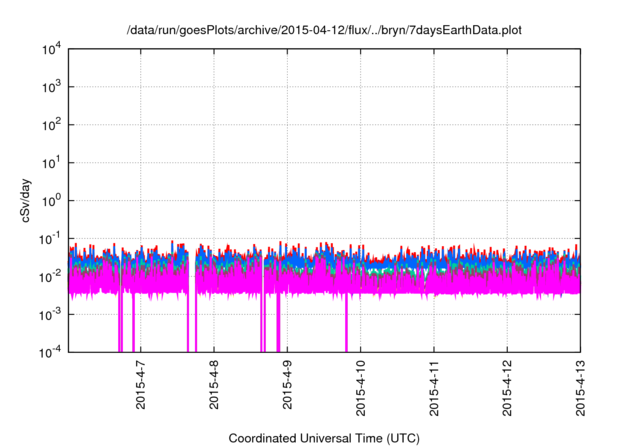Click the 10^3 y-axis tick label

[x=50, y=87]
